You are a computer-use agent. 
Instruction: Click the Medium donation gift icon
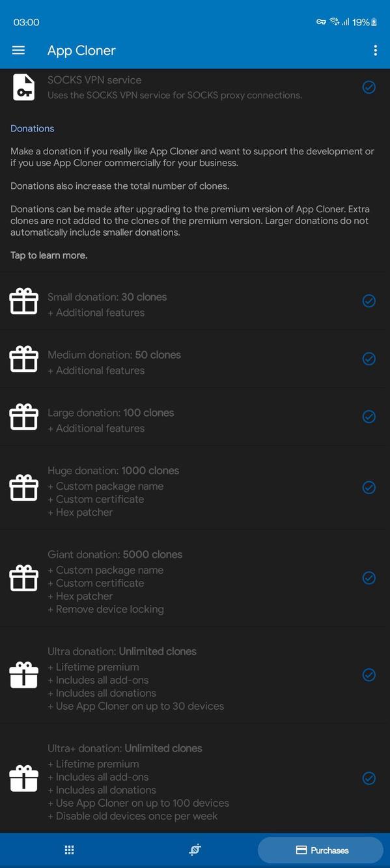[23, 358]
